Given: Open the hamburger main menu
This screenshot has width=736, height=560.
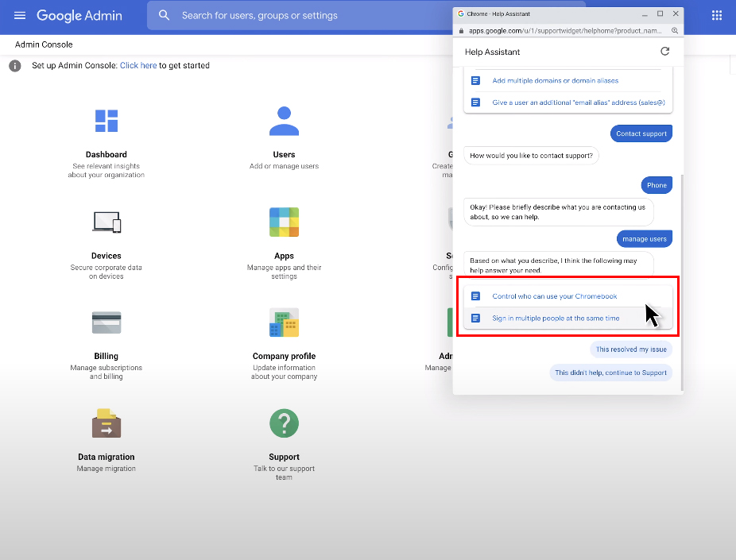Looking at the screenshot, I should [20, 15].
